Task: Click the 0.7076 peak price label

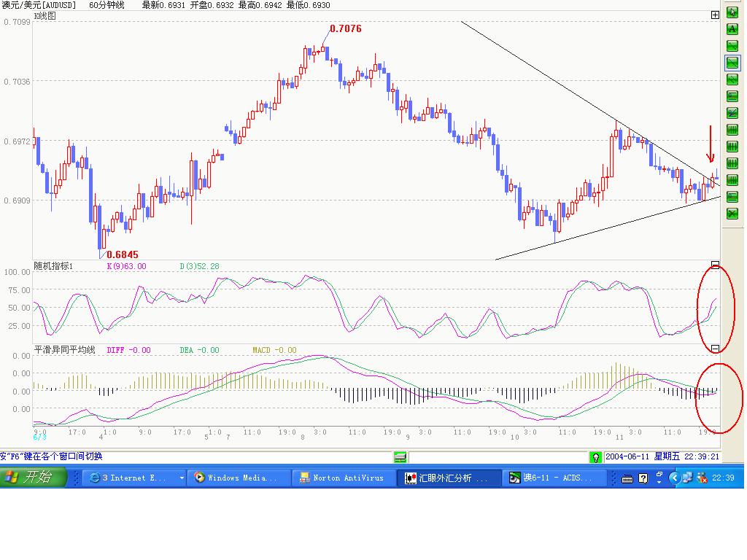Action: (x=345, y=28)
